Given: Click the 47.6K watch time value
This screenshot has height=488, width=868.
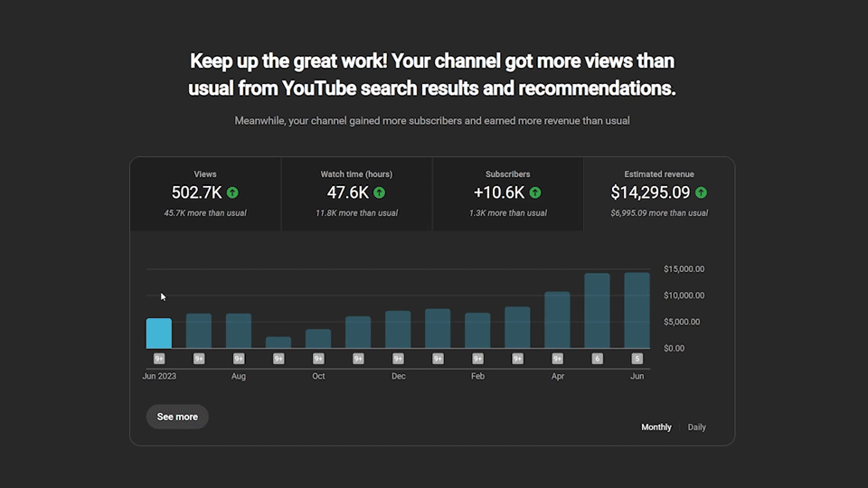Looking at the screenshot, I should [347, 192].
